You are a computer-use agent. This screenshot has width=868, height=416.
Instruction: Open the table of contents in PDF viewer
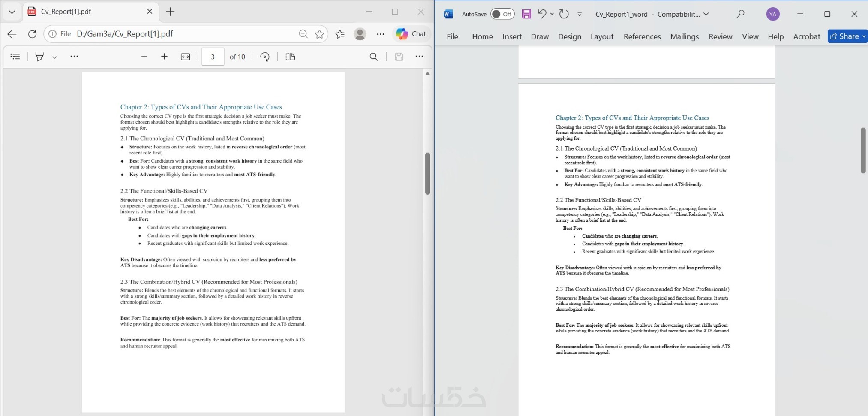pos(15,57)
